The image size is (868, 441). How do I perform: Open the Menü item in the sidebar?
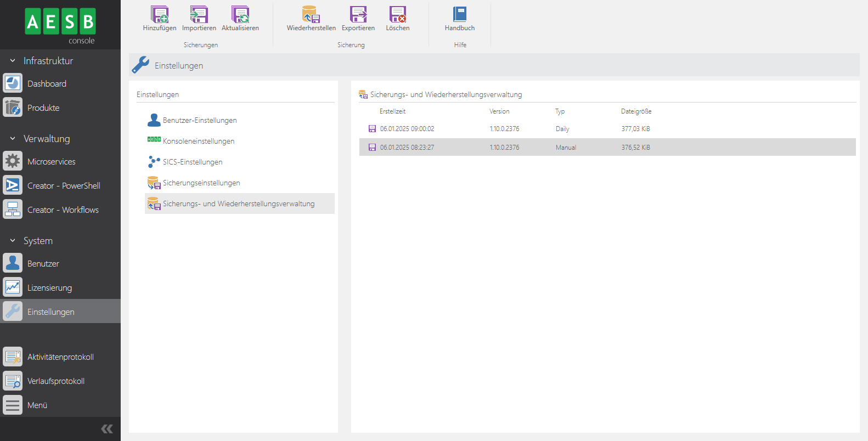click(37, 405)
